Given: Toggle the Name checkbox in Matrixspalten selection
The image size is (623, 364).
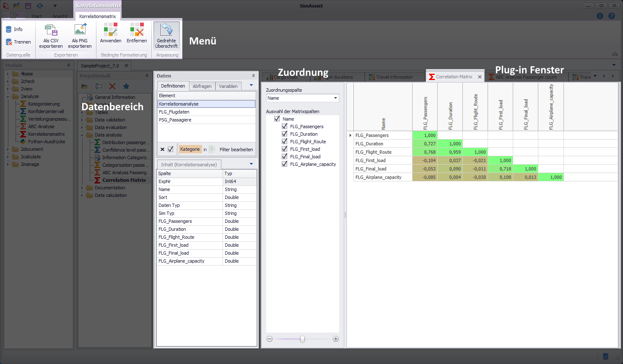Looking at the screenshot, I should 277,119.
